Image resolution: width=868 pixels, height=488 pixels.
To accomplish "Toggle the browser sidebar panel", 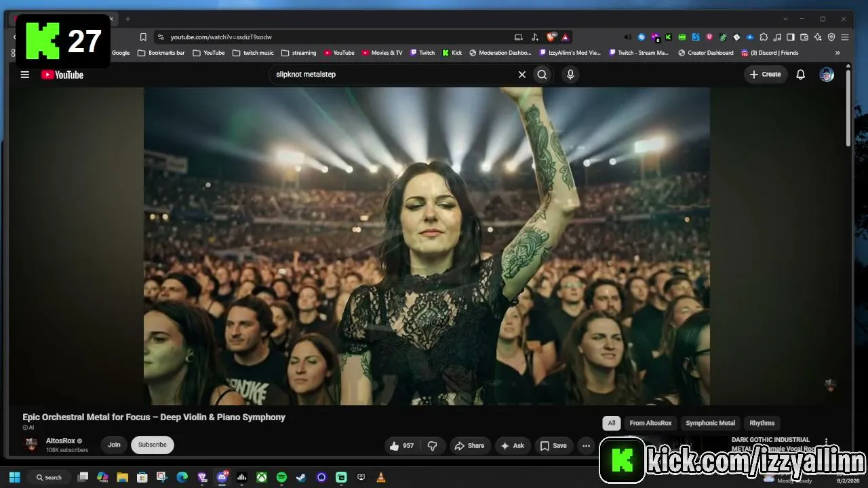I will tap(791, 37).
